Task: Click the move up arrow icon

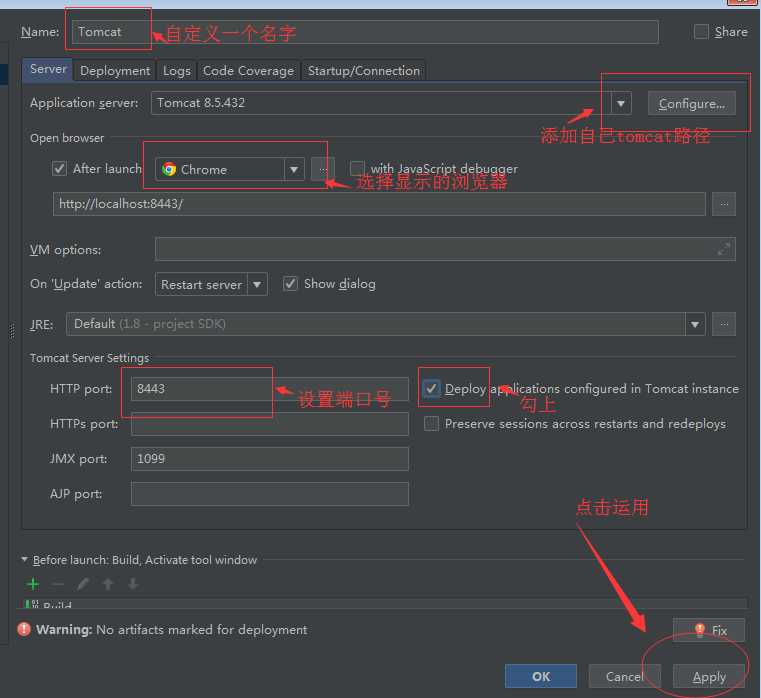Action: coord(108,584)
